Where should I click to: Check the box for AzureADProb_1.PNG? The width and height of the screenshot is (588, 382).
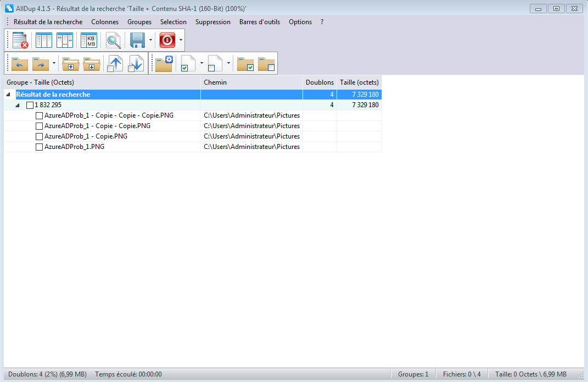point(39,147)
